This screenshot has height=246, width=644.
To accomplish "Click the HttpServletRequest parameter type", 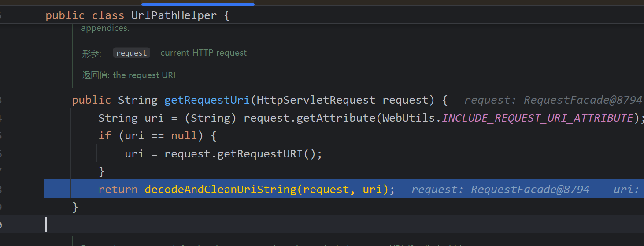I will 316,100.
